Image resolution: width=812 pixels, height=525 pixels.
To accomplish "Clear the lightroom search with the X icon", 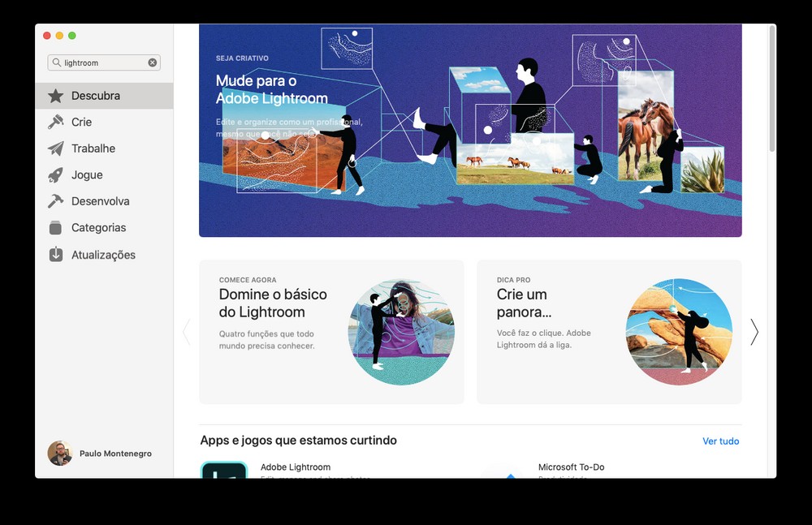I will (153, 62).
